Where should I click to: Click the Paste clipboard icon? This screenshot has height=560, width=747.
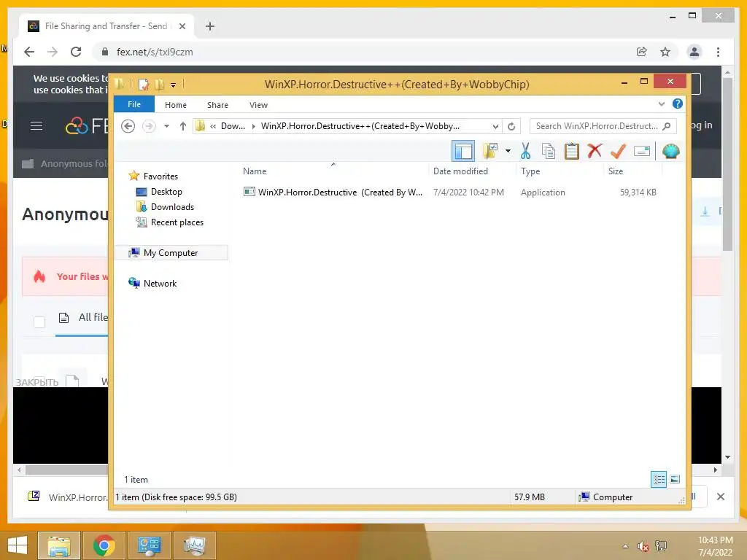[x=571, y=152]
